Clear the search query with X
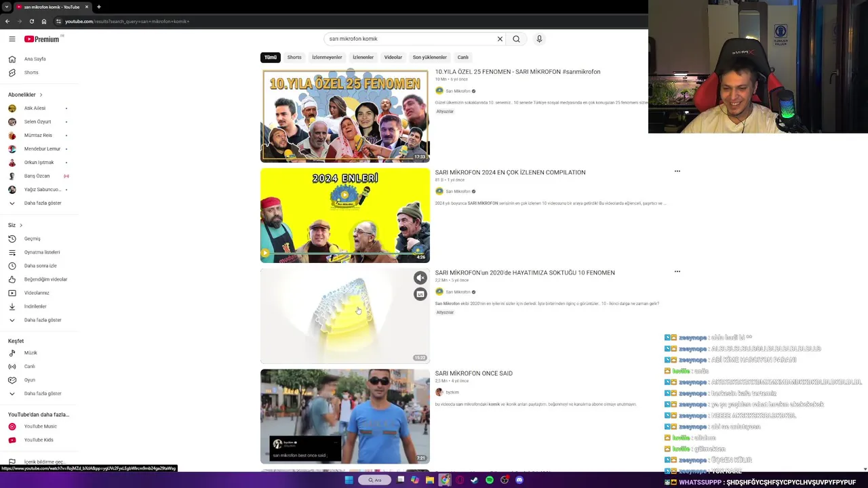 pyautogui.click(x=500, y=39)
